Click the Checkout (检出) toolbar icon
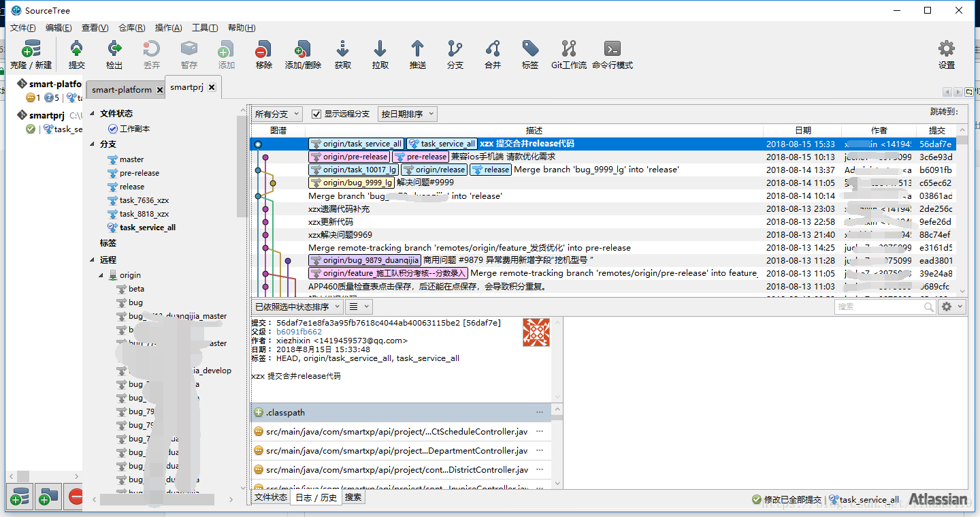The height and width of the screenshot is (517, 980). pyautogui.click(x=114, y=49)
